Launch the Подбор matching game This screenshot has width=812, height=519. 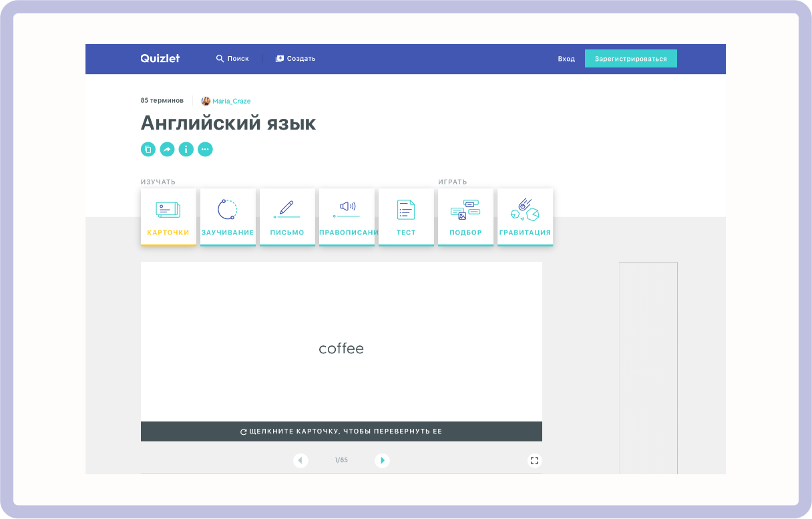(x=465, y=216)
